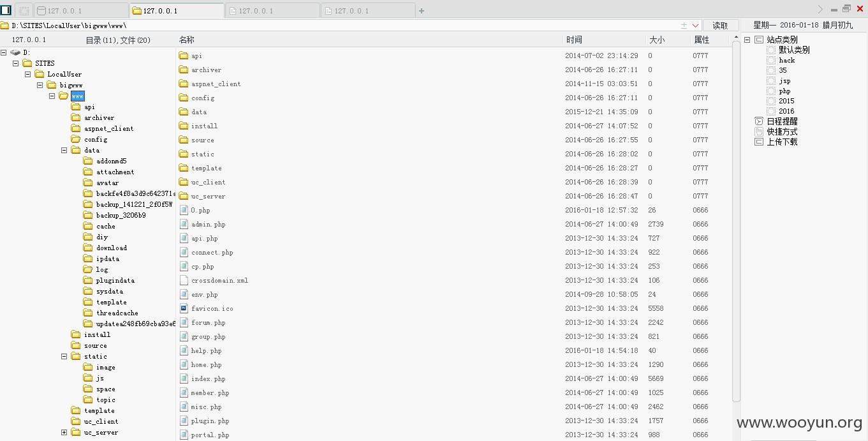The image size is (868, 441).
Task: Collapse the bigwww folder node
Action: 40,85
